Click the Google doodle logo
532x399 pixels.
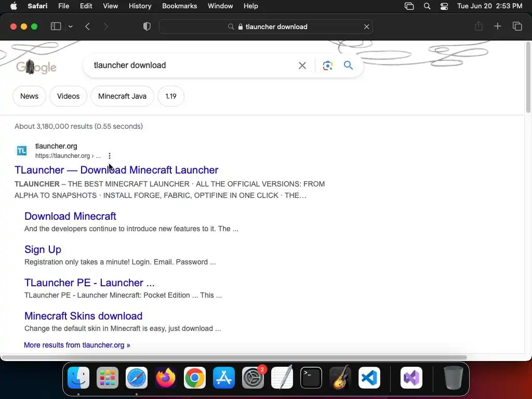point(36,67)
